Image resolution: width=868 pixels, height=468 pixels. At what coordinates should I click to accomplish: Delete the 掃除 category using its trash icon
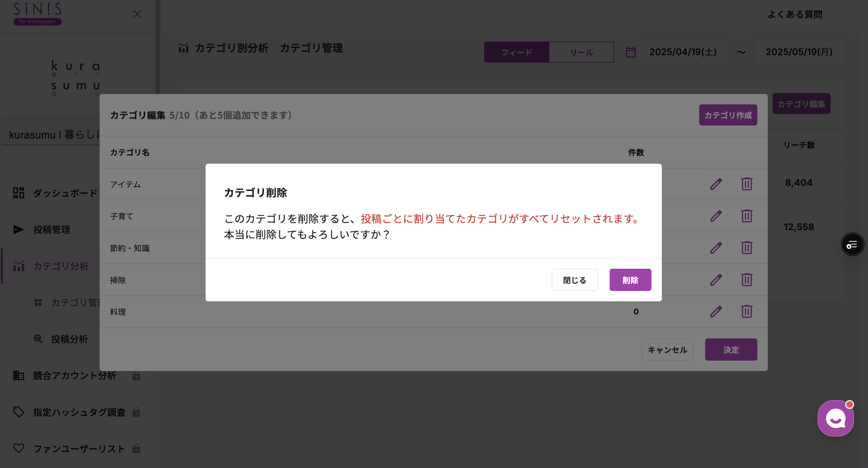click(x=747, y=280)
